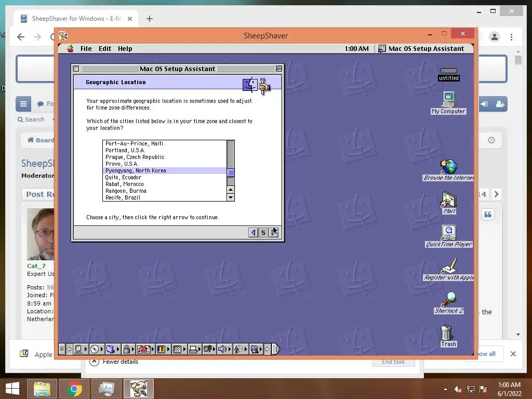The width and height of the screenshot is (532, 399).
Task: Open a new Chrome tab with plus button
Action: pos(149,19)
